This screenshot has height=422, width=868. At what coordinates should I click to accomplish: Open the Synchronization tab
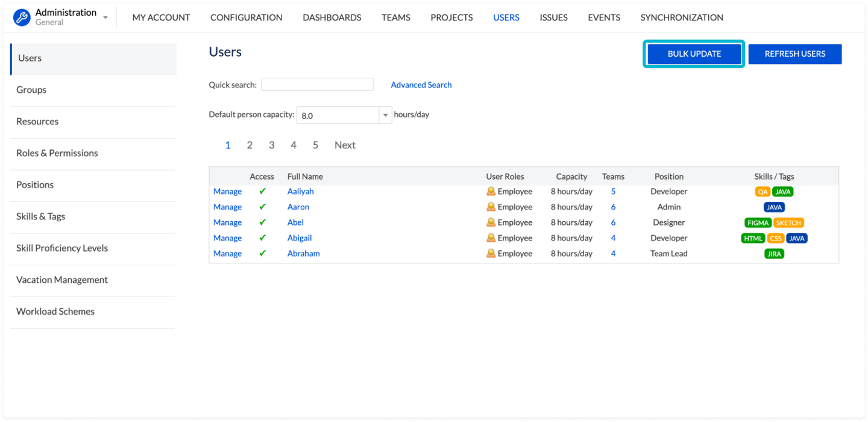681,17
